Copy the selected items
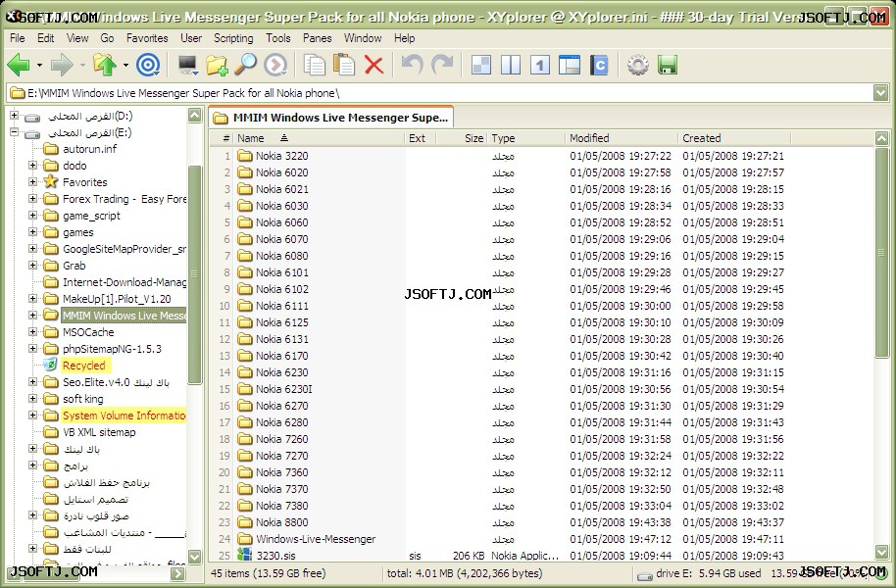The image size is (896, 588). [x=315, y=65]
